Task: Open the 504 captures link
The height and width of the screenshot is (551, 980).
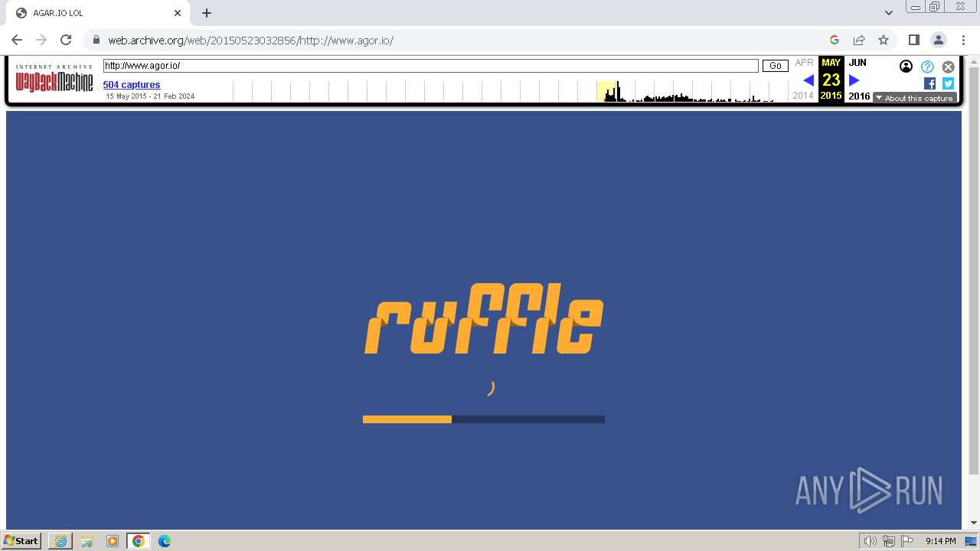Action: click(x=132, y=85)
